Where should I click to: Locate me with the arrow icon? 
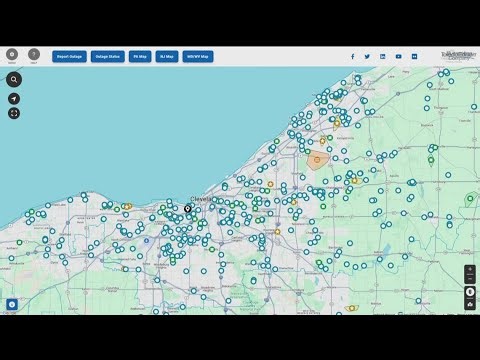tap(14, 99)
